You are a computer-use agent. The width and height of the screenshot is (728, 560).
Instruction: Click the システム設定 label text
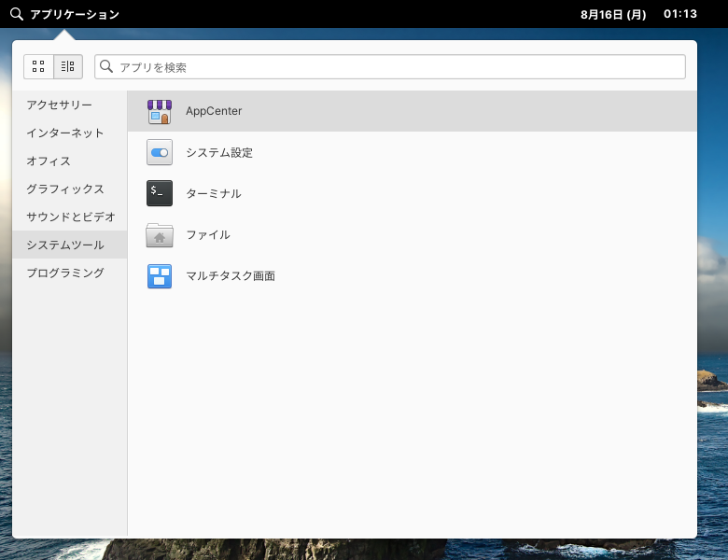tap(219, 152)
